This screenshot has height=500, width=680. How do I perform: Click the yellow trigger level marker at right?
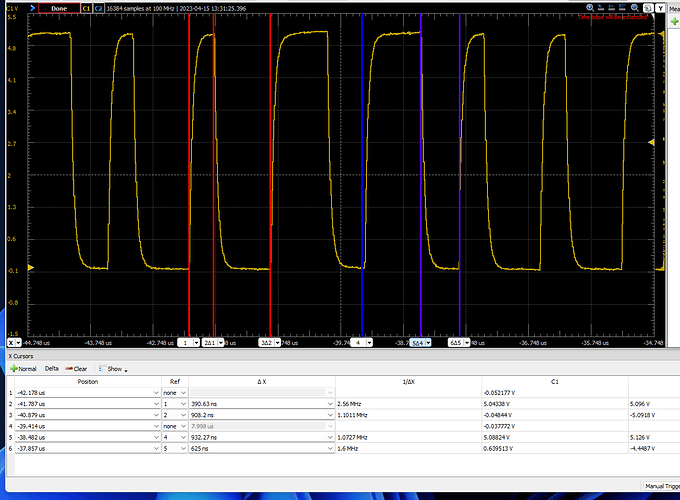pos(651,142)
